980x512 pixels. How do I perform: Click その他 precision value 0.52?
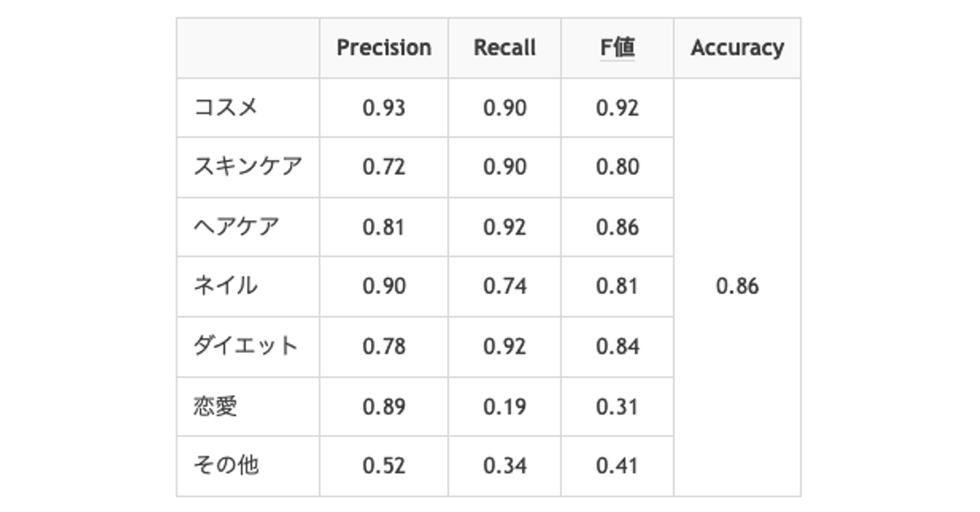click(384, 466)
